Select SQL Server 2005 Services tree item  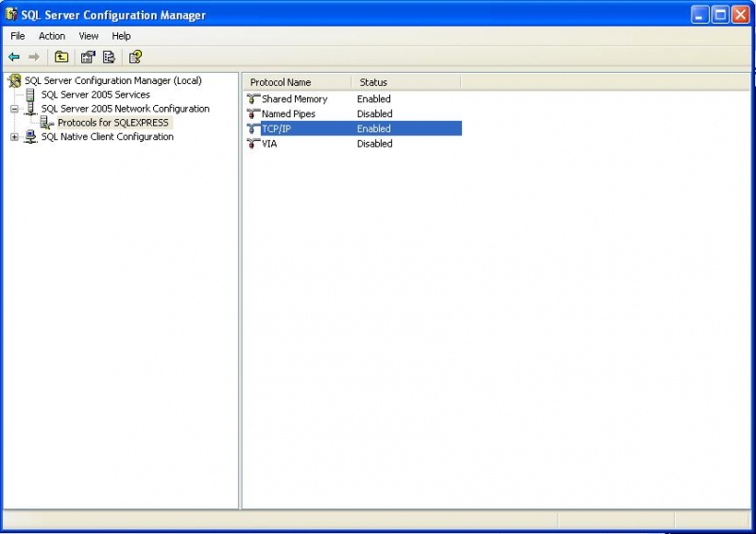pyautogui.click(x=94, y=95)
